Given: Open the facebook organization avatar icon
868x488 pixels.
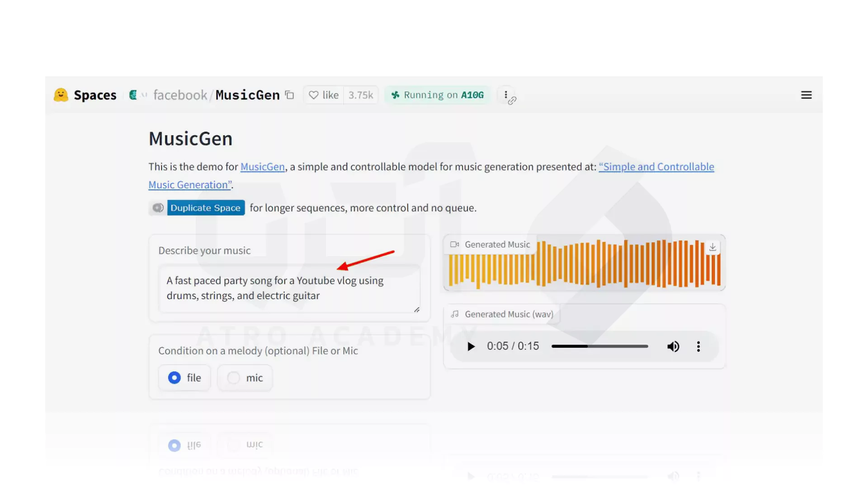Looking at the screenshot, I should pos(133,95).
